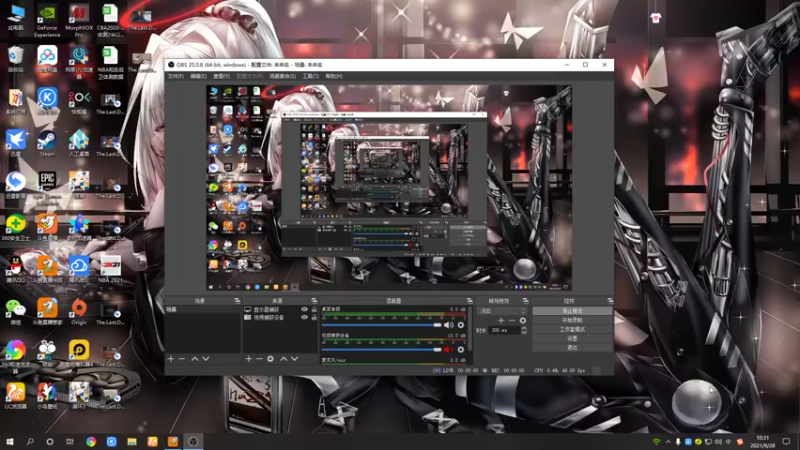
Task: Move scene up in Scenes panel
Action: 195,359
